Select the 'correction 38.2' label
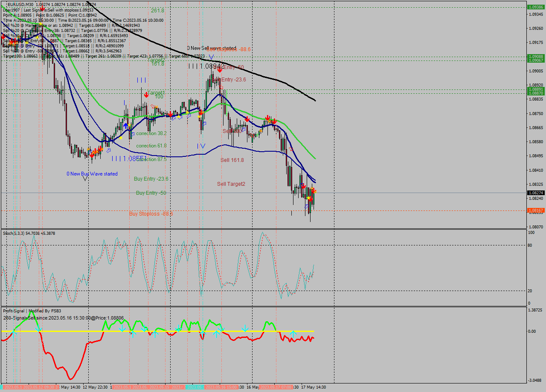This screenshot has width=546, height=392. click(151, 133)
